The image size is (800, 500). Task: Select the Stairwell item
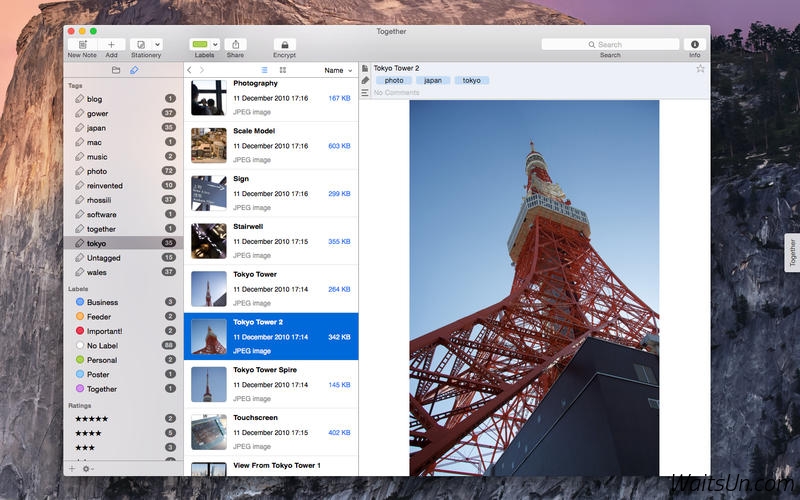click(271, 241)
